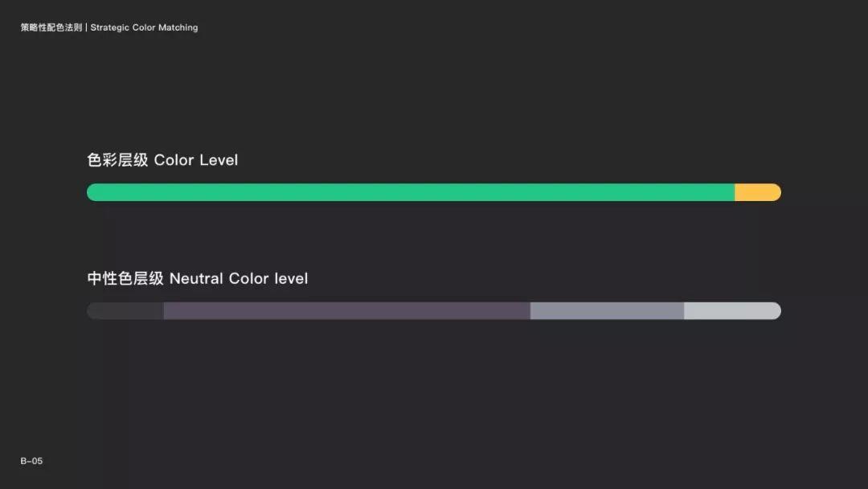Image resolution: width=868 pixels, height=489 pixels.
Task: Pick the darkest gray segment of neutral bar
Action: tap(125, 310)
